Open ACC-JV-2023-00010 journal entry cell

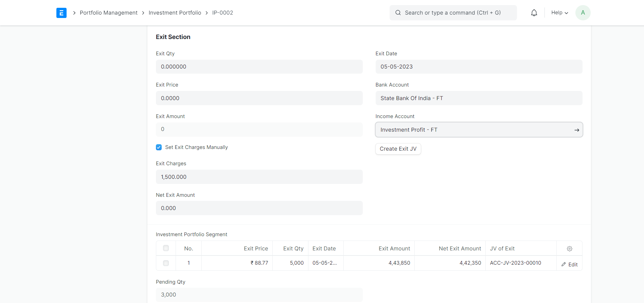pyautogui.click(x=515, y=263)
